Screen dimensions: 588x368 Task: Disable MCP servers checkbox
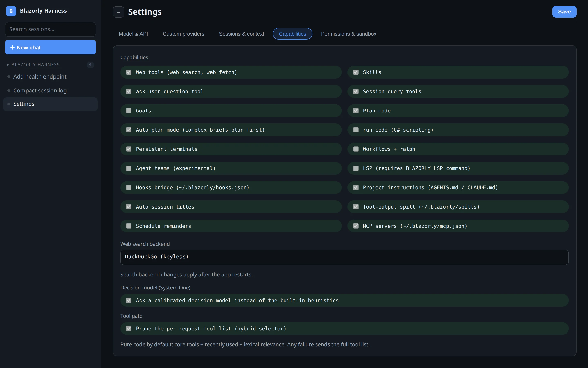(356, 226)
